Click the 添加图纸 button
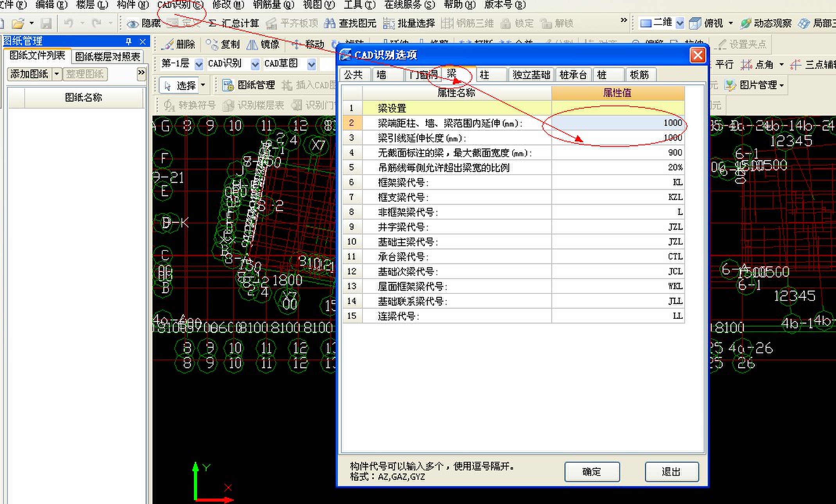Screen dimensions: 836x504 pos(29,74)
